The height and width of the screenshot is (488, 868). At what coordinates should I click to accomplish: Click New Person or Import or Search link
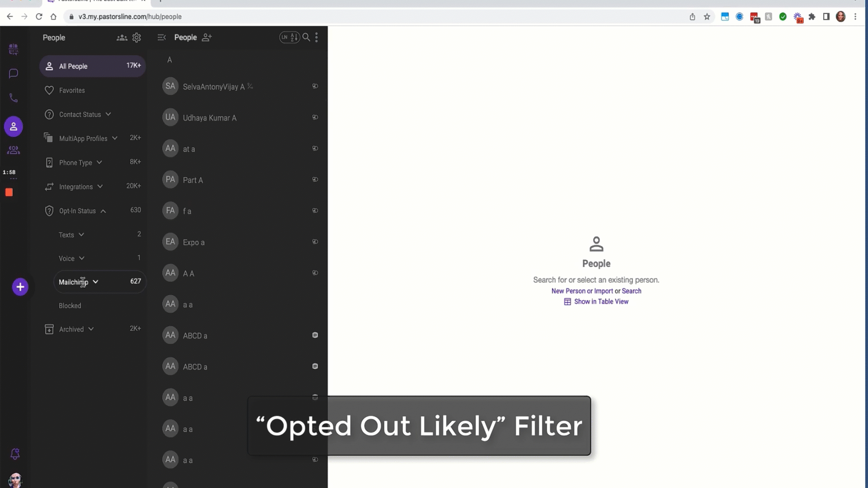coord(596,291)
